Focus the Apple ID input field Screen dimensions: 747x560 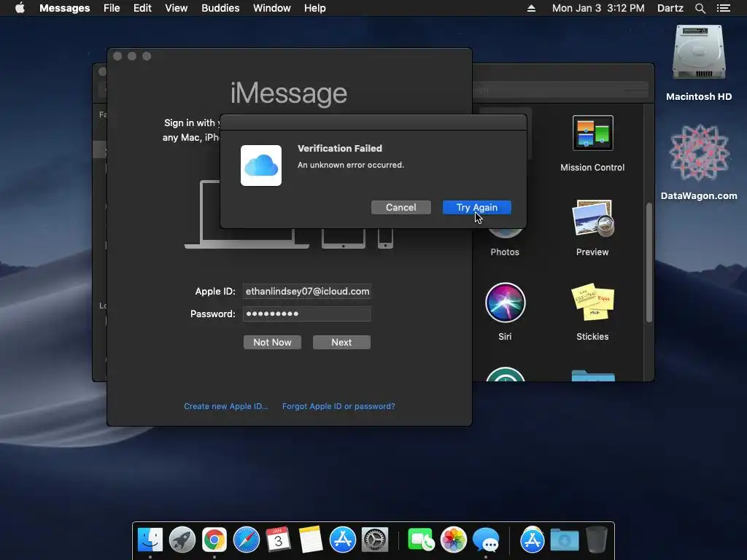(307, 291)
